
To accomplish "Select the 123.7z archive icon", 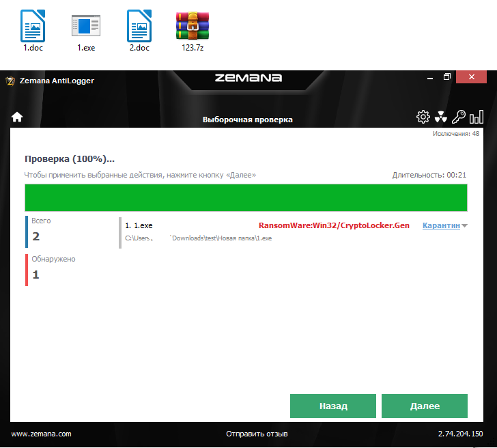I will 193,26.
